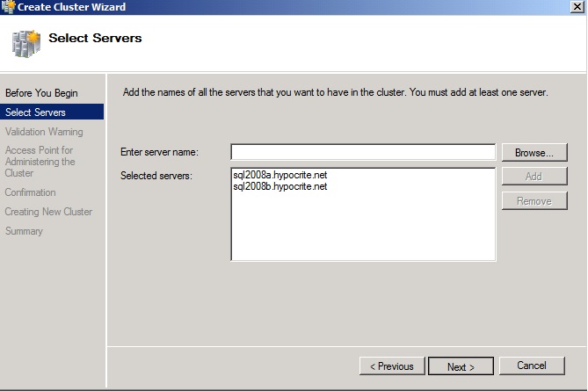
Task: Open the Browse... server dialog
Action: click(x=534, y=153)
